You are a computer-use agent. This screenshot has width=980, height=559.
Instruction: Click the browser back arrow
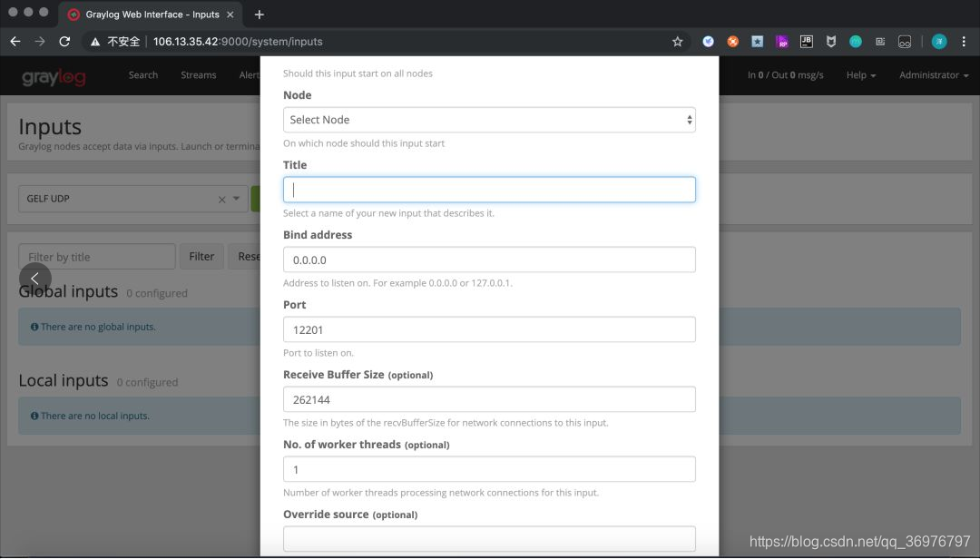[x=15, y=41]
